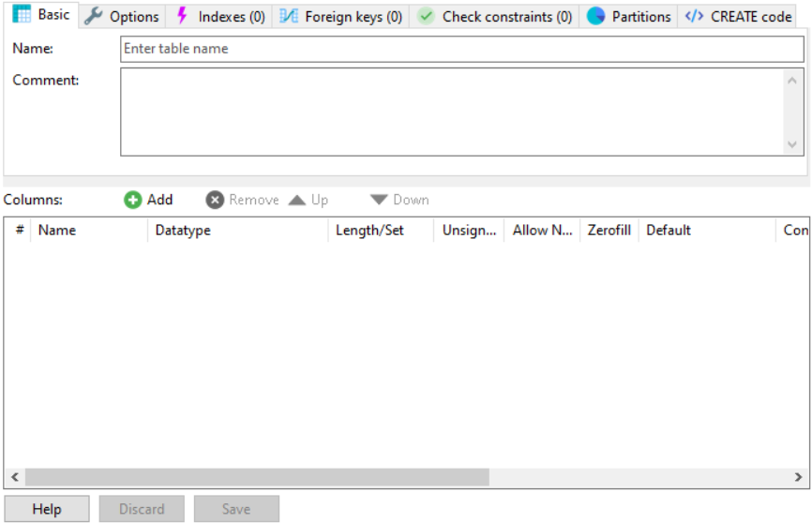This screenshot has height=523, width=812.
Task: Click the columns list right scroll arrow
Action: (x=798, y=477)
